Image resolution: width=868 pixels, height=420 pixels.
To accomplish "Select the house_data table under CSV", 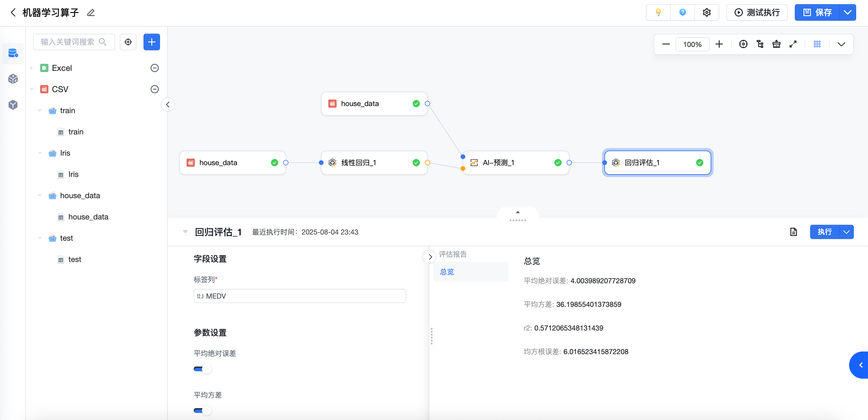I will click(88, 217).
